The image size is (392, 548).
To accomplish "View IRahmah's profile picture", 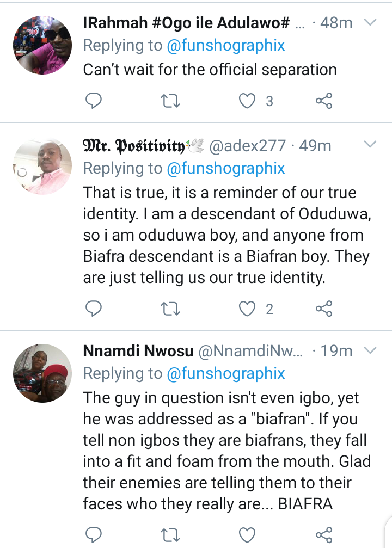I will click(x=42, y=45).
